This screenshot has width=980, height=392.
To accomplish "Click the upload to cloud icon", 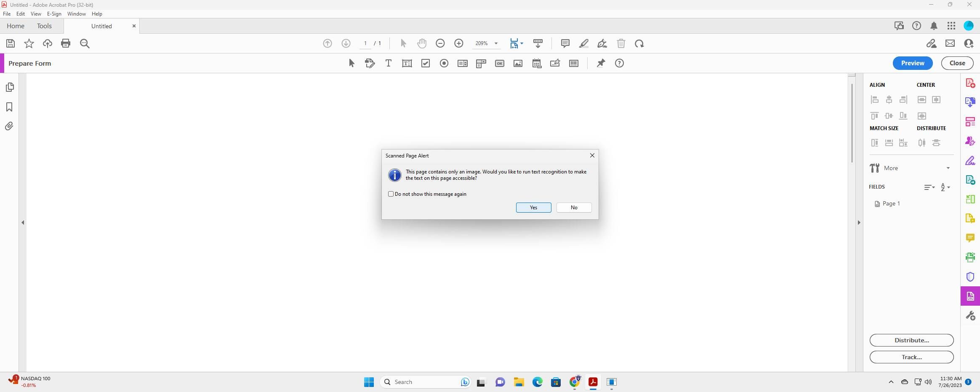I will pyautogui.click(x=48, y=43).
